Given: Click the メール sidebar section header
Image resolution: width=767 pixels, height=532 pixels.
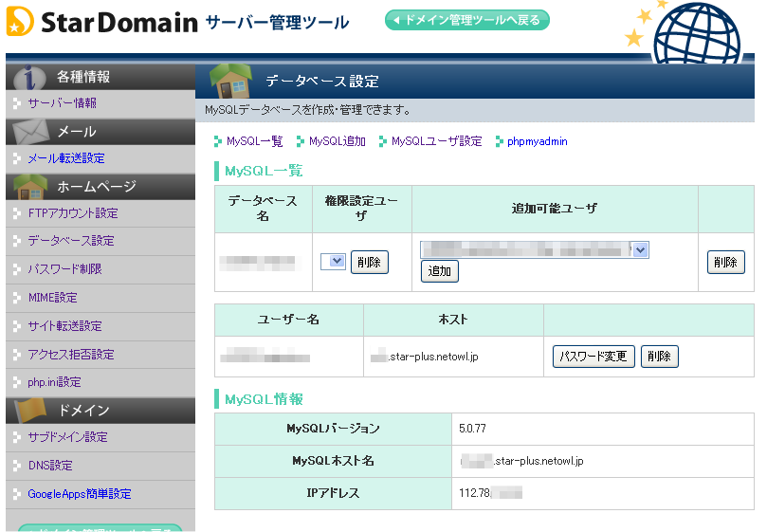Looking at the screenshot, I should point(100,132).
